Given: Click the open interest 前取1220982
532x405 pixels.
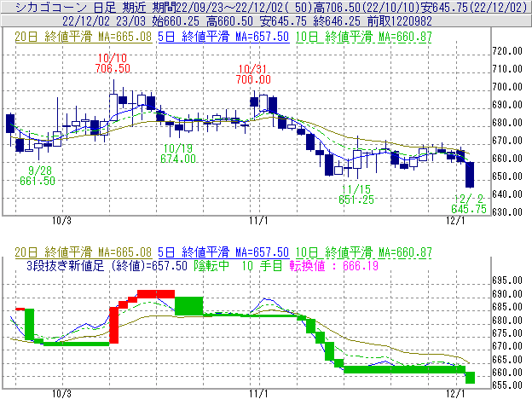Looking at the screenshot, I should [x=400, y=21].
